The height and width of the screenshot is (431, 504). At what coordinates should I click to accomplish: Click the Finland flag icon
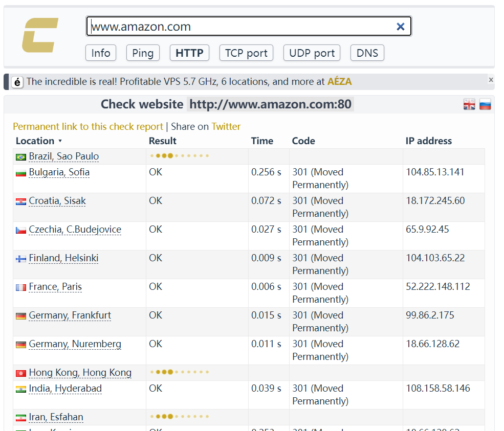[21, 259]
